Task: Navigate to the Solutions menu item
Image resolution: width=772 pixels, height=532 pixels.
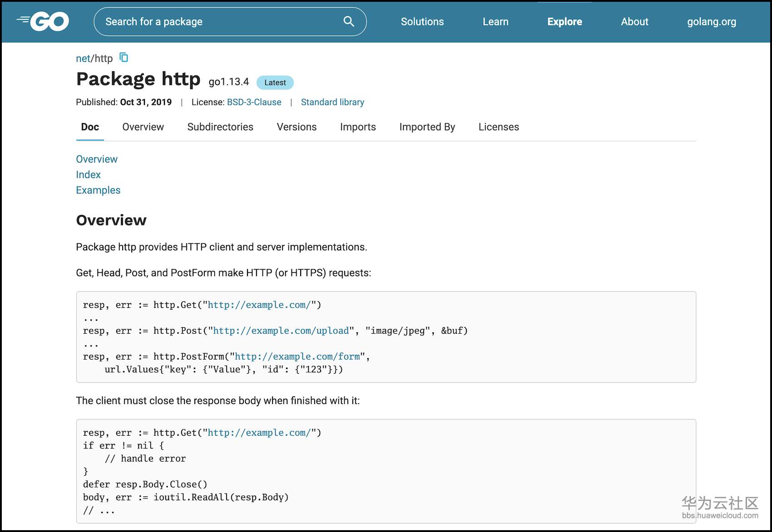Action: coord(422,21)
